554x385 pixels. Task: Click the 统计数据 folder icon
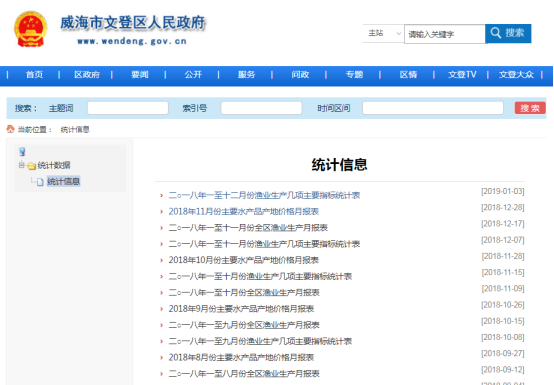(32, 166)
